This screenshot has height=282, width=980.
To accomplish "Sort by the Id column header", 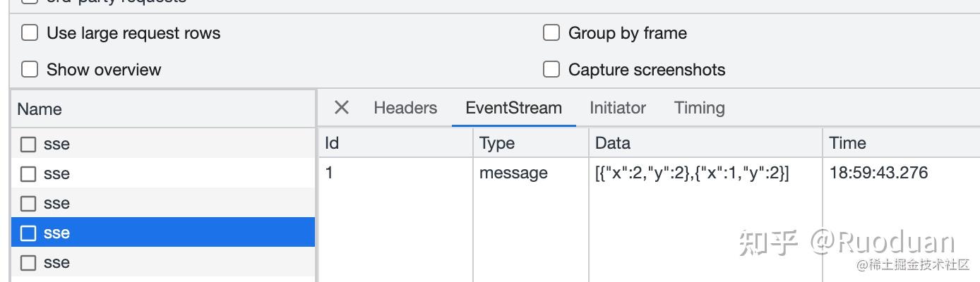I will 332,143.
